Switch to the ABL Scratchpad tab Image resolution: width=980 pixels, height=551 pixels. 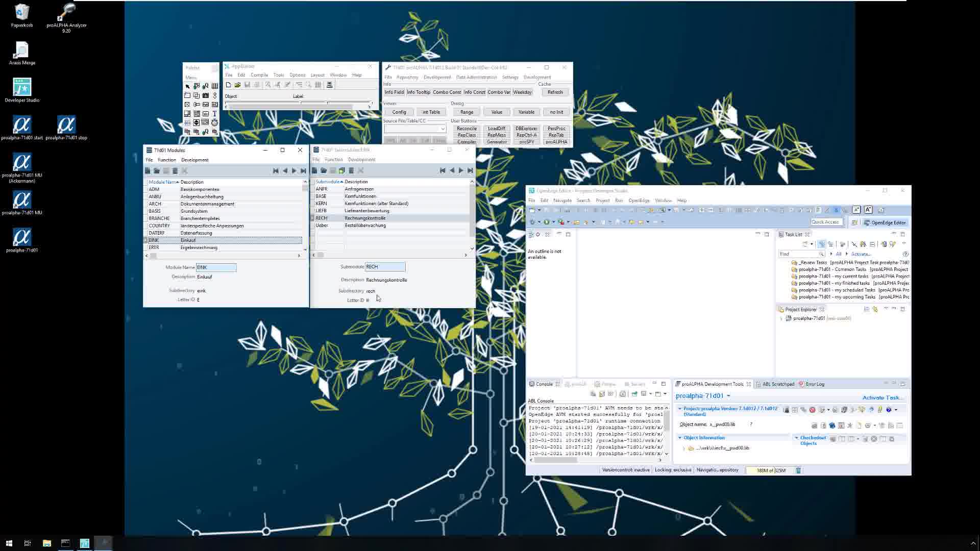[x=775, y=384]
